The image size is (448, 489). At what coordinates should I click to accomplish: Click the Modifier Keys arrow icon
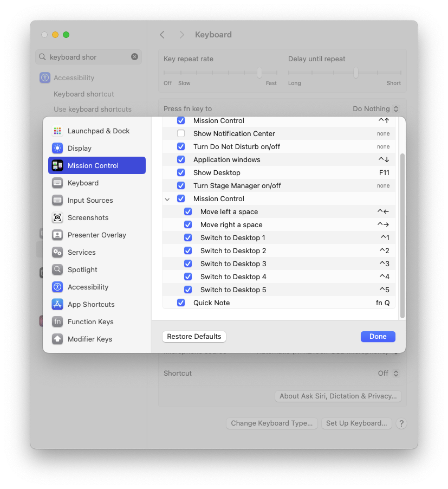[x=57, y=339]
